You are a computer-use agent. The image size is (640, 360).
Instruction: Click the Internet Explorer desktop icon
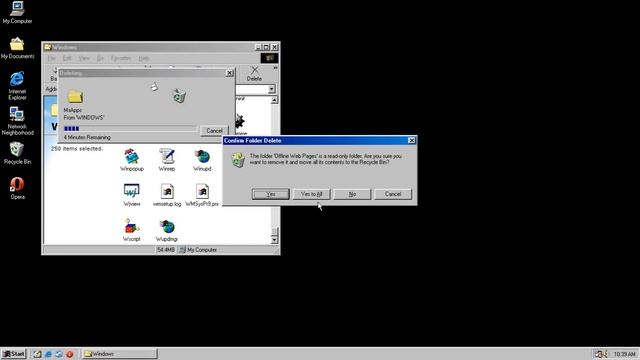pyautogui.click(x=17, y=79)
